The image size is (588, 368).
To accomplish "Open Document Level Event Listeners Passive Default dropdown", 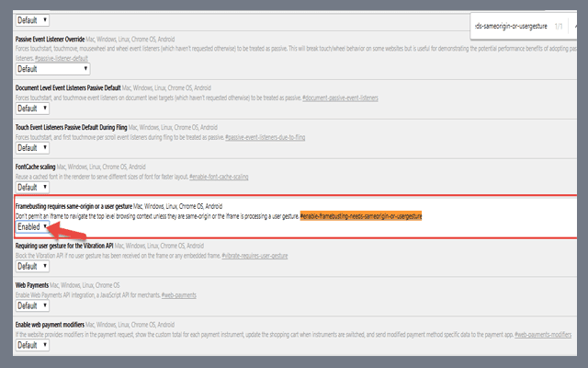I will point(32,109).
